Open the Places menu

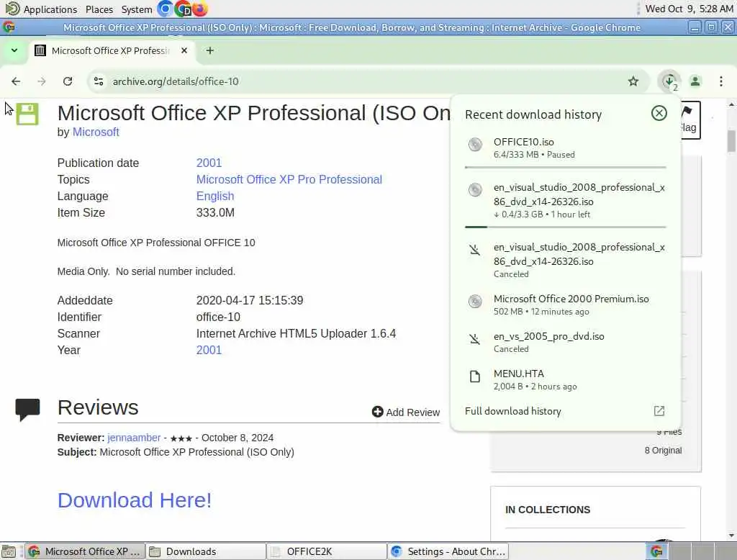[x=99, y=9]
